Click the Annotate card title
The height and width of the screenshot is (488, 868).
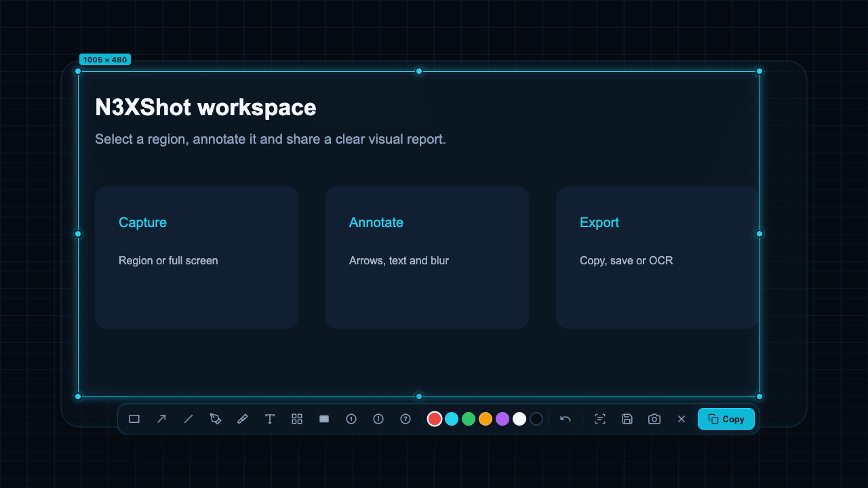[x=376, y=222]
